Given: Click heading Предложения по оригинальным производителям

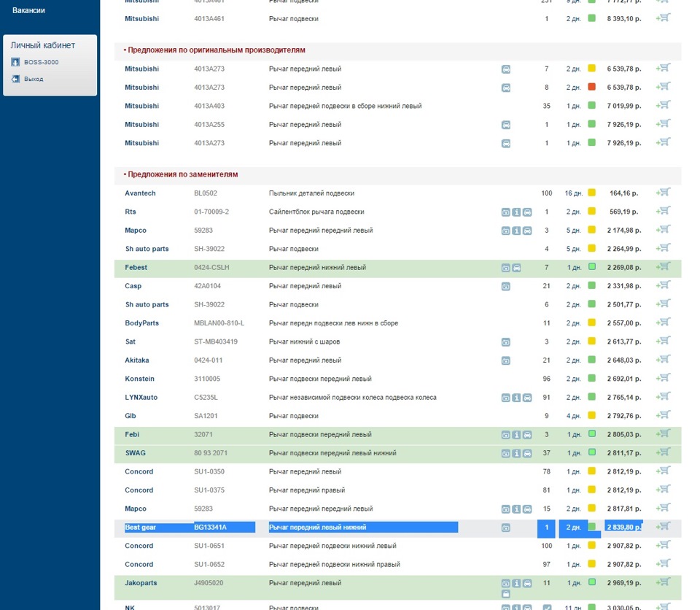Looking at the screenshot, I should (217, 50).
